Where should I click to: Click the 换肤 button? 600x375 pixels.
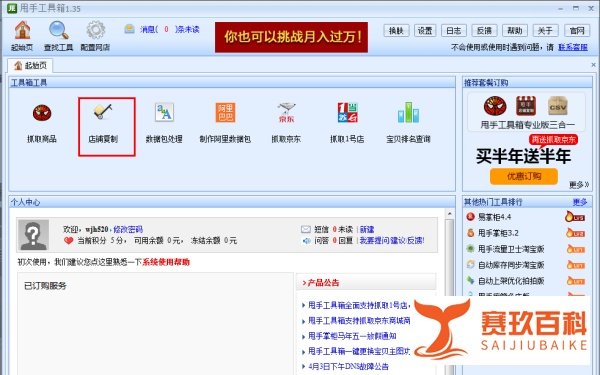(396, 30)
